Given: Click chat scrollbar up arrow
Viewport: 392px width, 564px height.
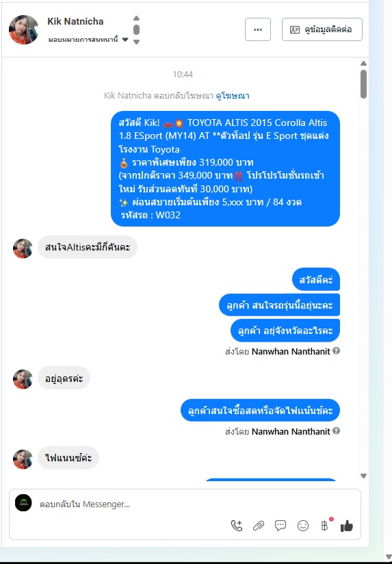Looking at the screenshot, I should 363,63.
